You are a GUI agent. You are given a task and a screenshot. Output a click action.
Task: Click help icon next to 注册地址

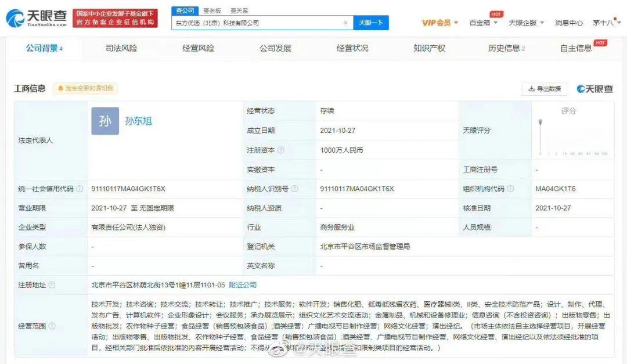52,285
